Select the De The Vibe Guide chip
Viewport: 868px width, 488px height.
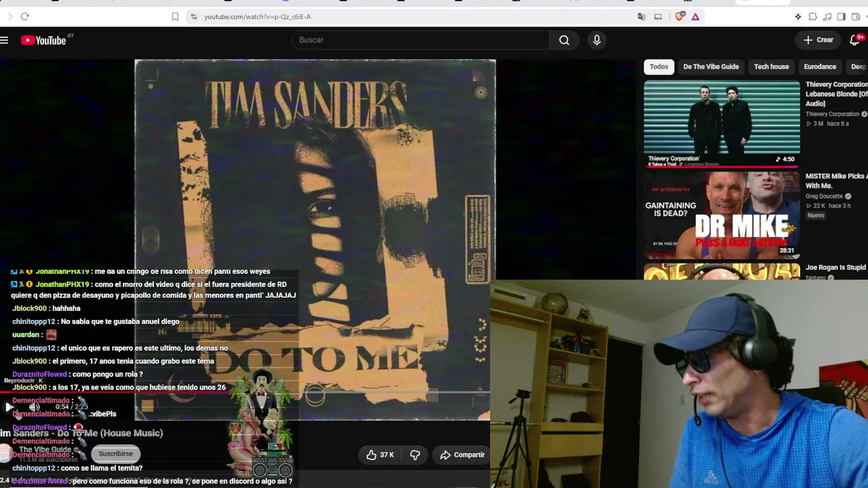coord(711,66)
